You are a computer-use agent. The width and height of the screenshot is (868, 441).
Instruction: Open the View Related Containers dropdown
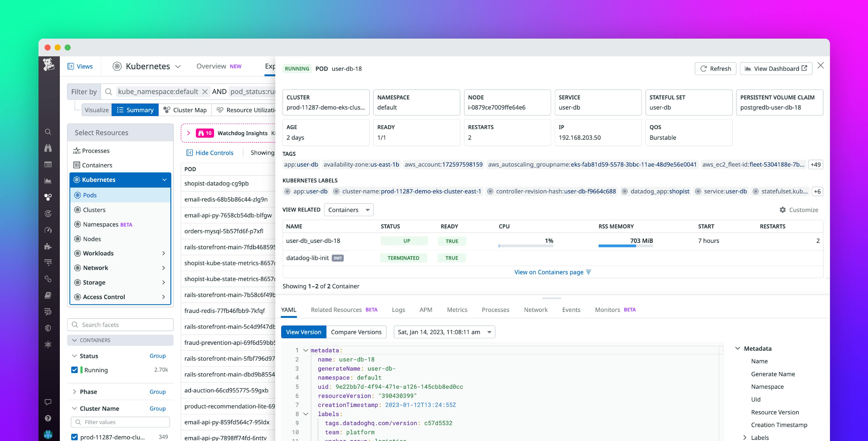(x=349, y=210)
